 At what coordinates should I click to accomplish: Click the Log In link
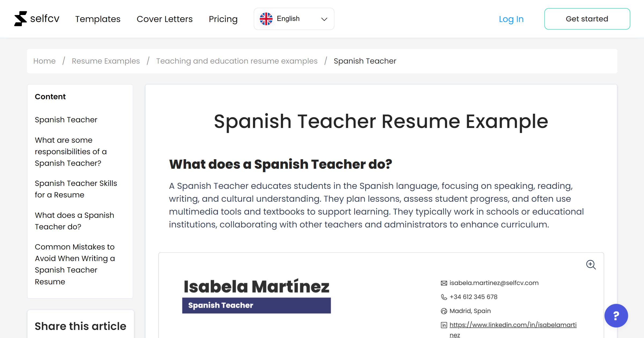(511, 19)
